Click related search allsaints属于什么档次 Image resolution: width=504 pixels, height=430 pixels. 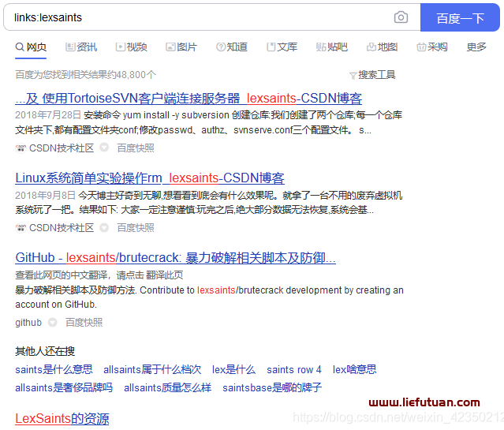coord(152,370)
